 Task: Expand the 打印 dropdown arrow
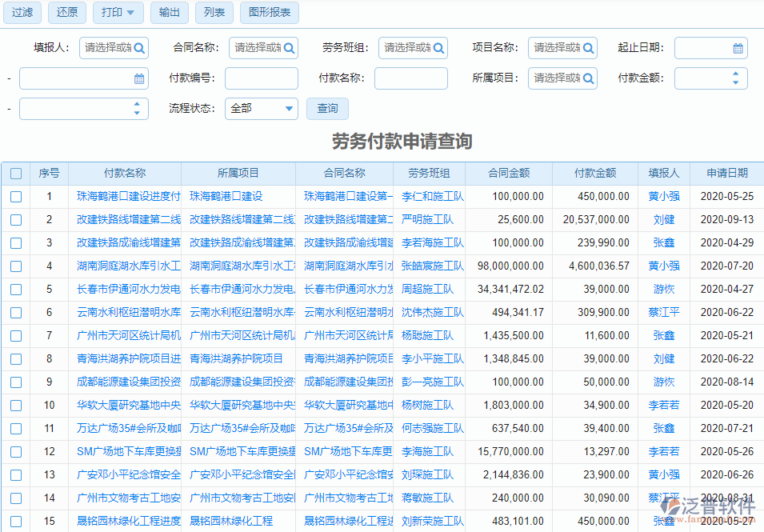click(x=130, y=13)
